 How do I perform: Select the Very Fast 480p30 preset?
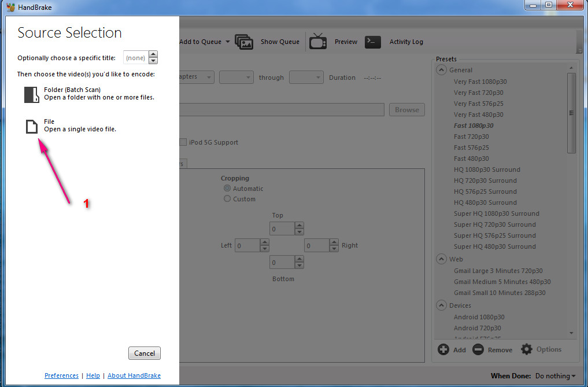pos(479,115)
